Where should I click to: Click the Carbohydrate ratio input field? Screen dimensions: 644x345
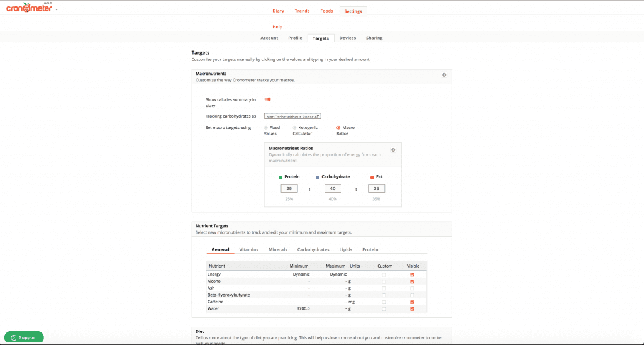(x=333, y=189)
